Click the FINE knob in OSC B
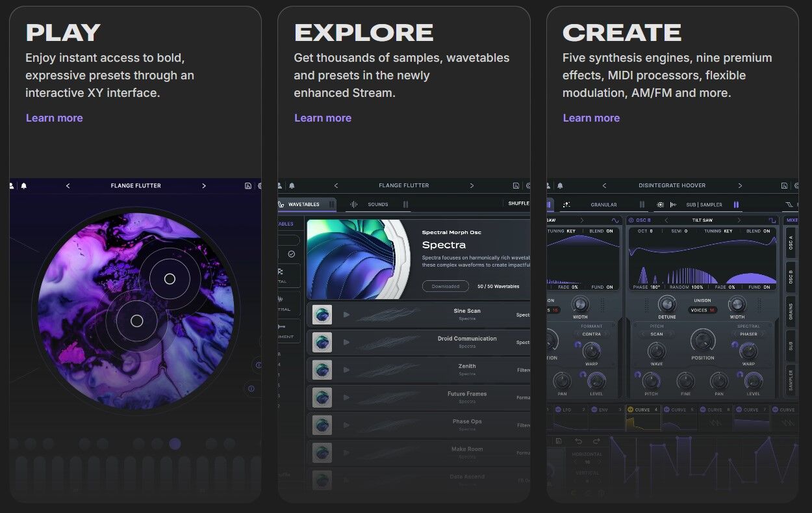 point(685,380)
